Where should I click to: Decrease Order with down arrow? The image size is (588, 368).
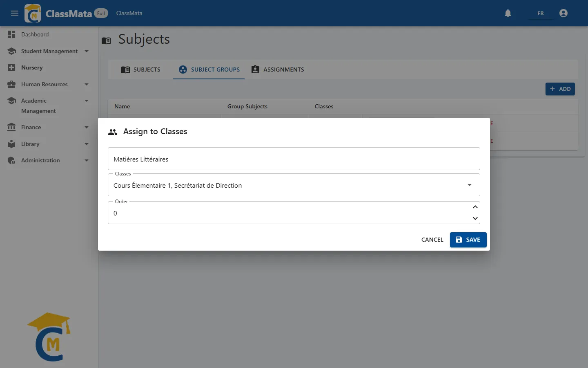475,218
